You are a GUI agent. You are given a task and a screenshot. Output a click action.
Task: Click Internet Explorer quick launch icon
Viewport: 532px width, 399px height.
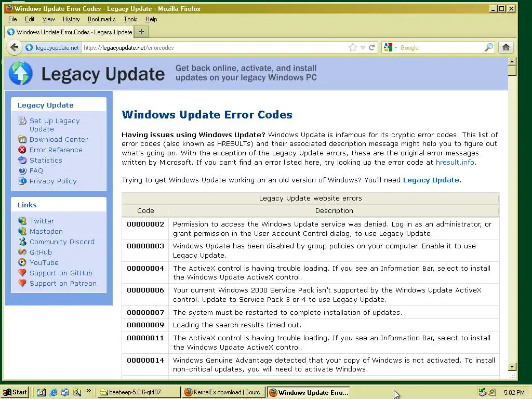click(54, 393)
